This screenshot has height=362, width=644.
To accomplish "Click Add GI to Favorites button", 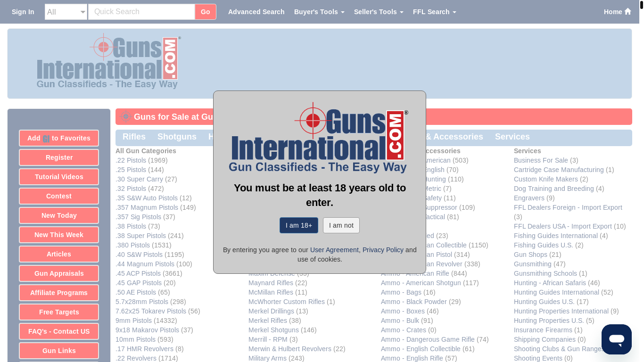I will tap(59, 138).
